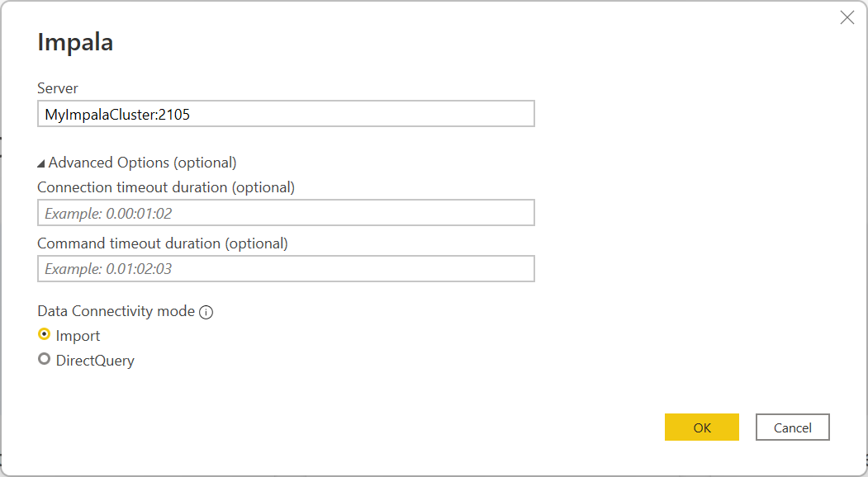Close the Impala dialog with the X
Image resolution: width=868 pixels, height=477 pixels.
tap(847, 17)
